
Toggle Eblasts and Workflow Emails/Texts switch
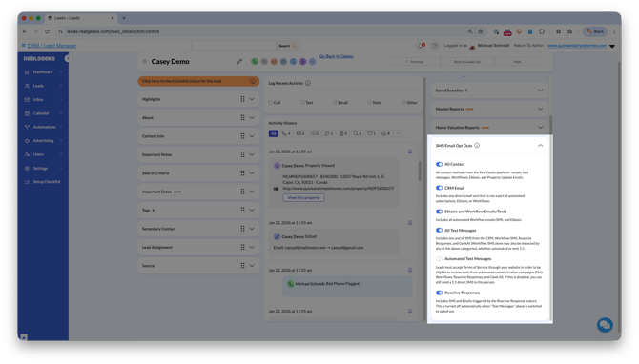[x=439, y=212]
